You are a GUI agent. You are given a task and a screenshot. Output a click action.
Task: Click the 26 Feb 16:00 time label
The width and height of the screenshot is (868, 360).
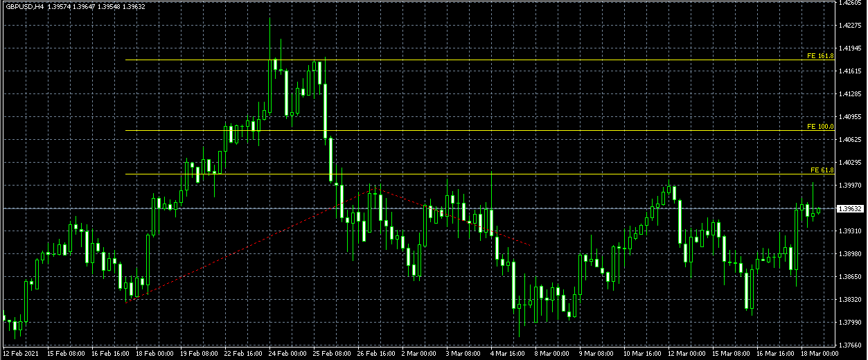coord(375,353)
